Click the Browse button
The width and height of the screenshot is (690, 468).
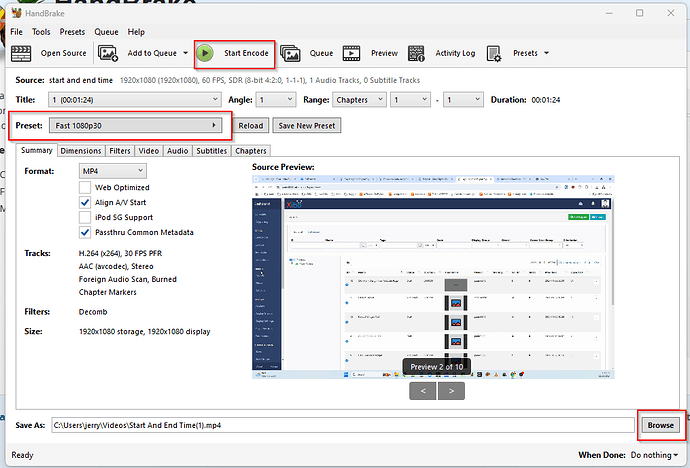tap(659, 425)
